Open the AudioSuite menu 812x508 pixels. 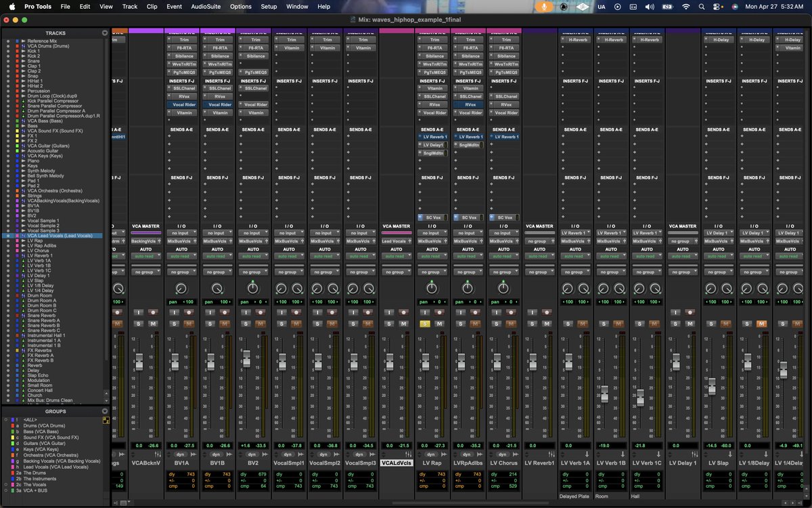[204, 6]
